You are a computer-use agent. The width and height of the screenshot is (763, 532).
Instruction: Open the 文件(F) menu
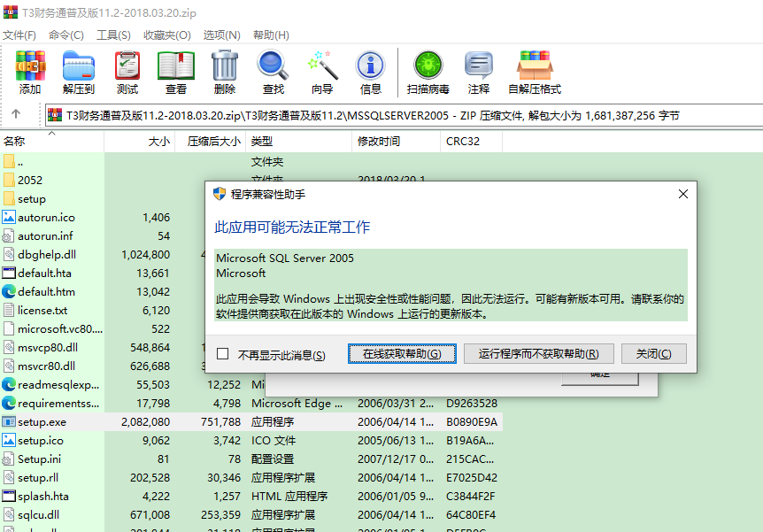pos(19,35)
